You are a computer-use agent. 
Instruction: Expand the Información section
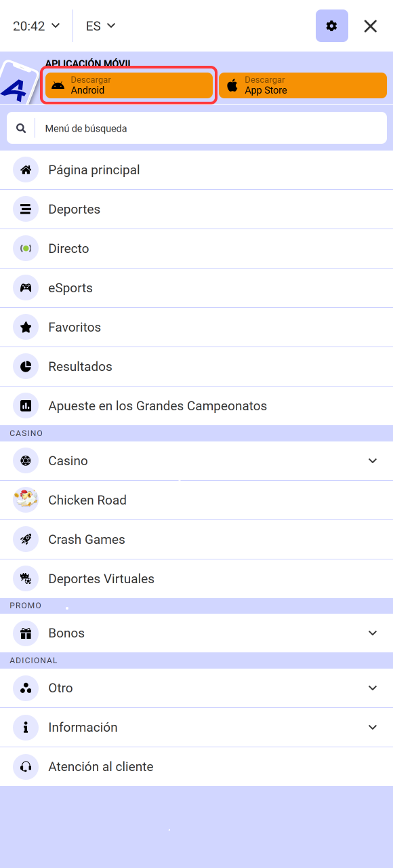coord(372,727)
